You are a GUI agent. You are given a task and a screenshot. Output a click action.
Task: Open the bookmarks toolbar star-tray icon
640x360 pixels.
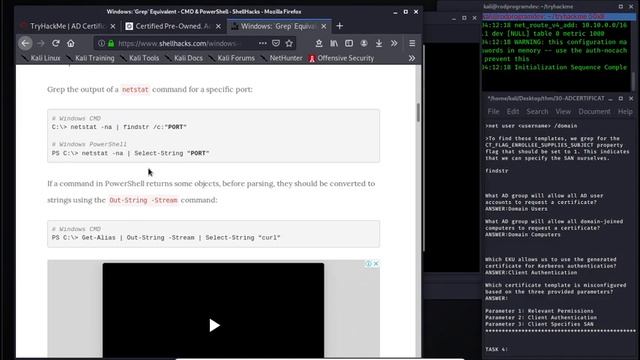click(x=319, y=43)
